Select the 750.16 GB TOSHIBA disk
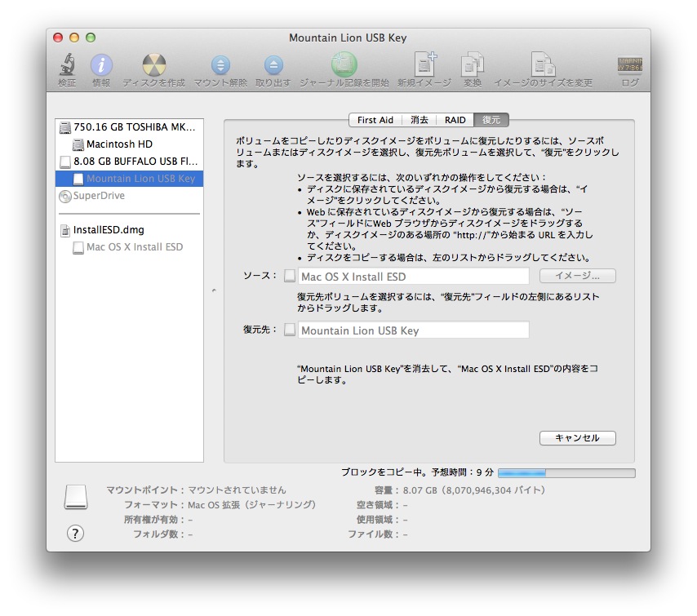This screenshot has height=616, width=697. tap(129, 127)
